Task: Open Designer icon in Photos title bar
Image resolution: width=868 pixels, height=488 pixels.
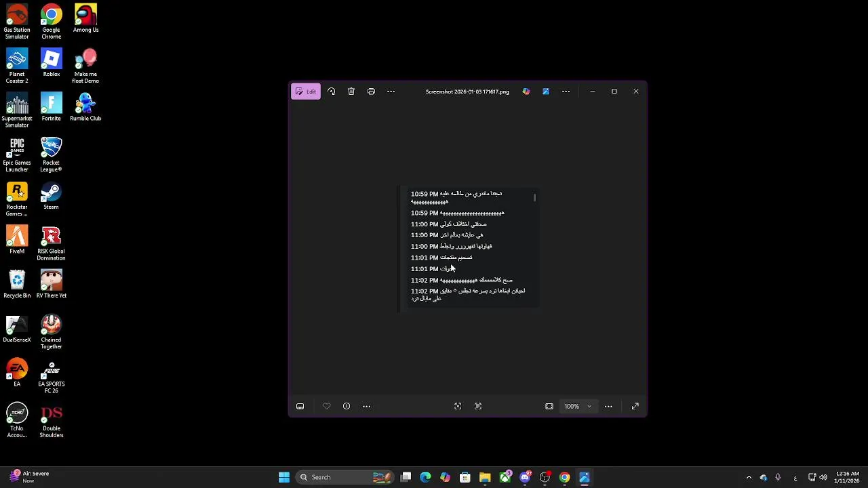Action: tap(546, 91)
